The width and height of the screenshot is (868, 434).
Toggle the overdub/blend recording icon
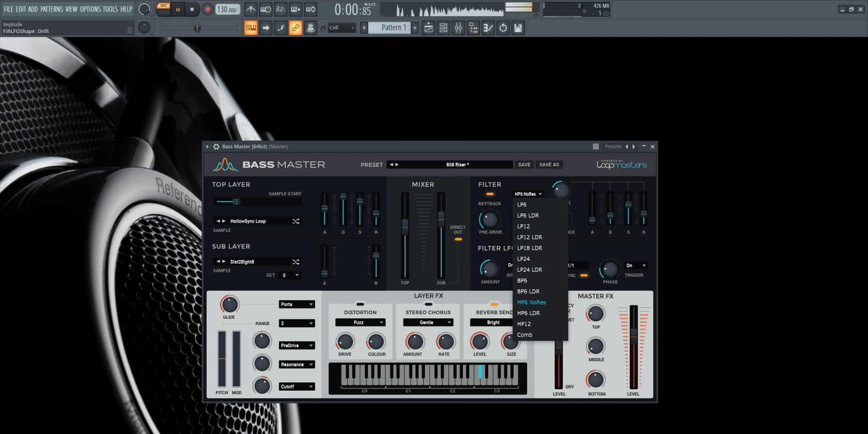click(296, 9)
